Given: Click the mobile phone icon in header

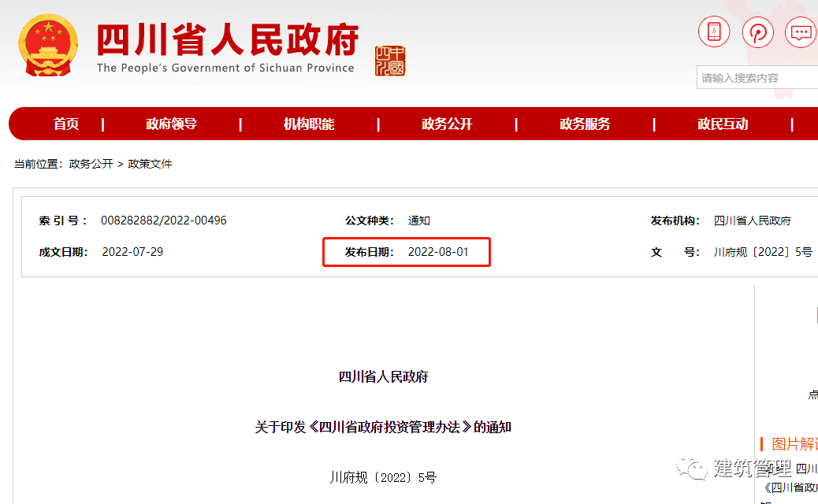Looking at the screenshot, I should coord(714,32).
